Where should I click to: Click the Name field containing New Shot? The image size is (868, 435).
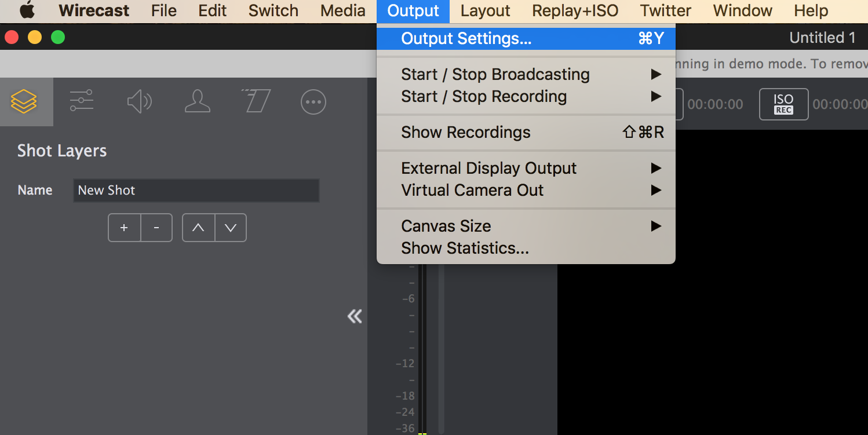tap(196, 191)
